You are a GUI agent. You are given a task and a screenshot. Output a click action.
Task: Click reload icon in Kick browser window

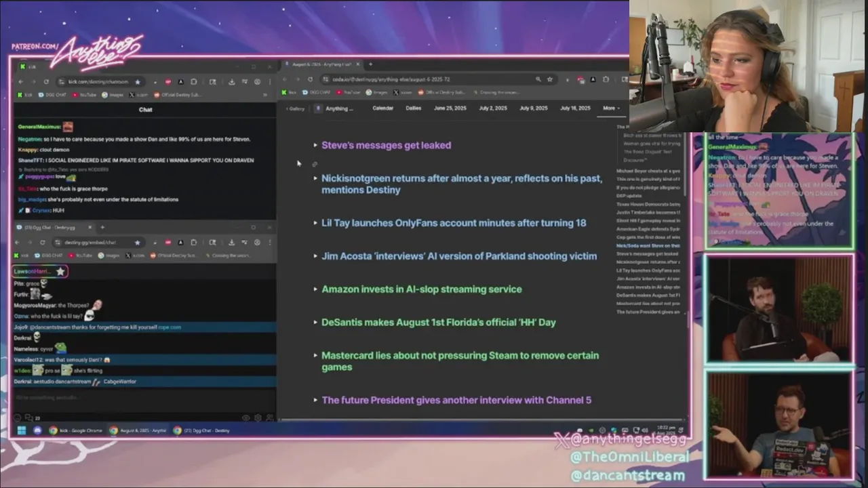click(46, 81)
